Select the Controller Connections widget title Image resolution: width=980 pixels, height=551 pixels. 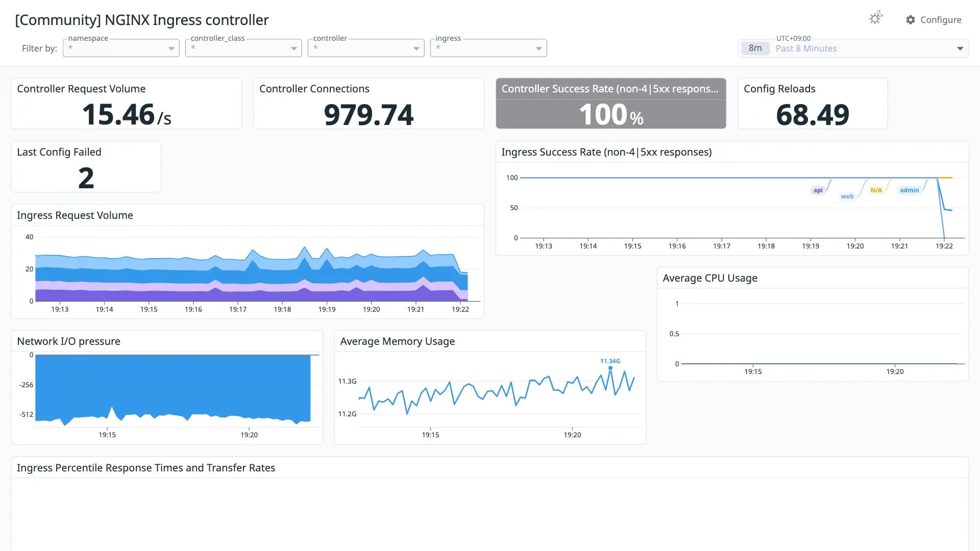click(314, 89)
